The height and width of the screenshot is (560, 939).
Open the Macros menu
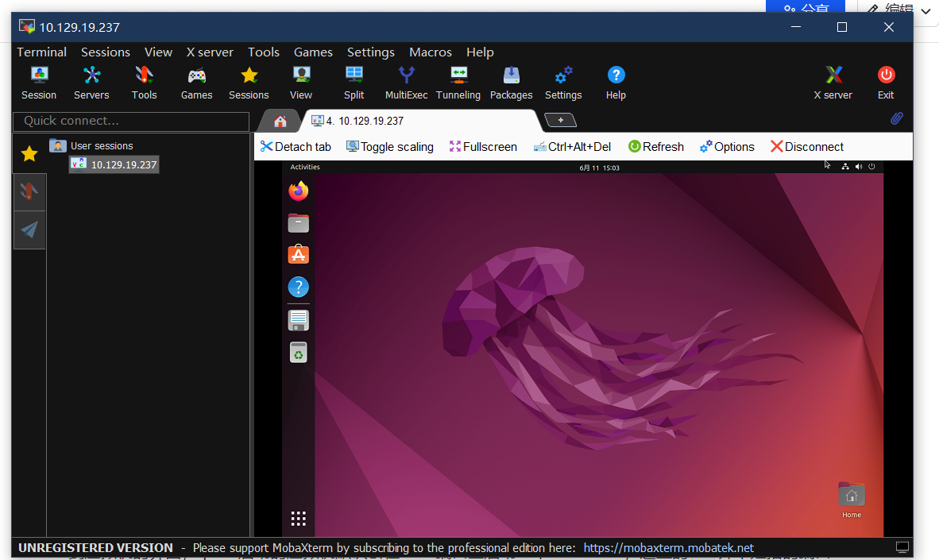(x=431, y=52)
